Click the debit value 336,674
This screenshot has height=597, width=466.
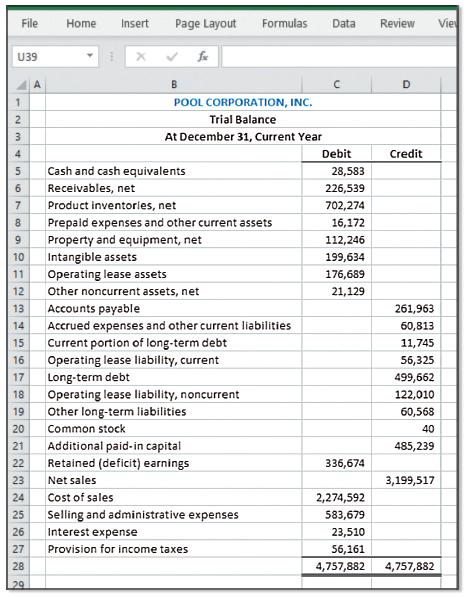345,463
